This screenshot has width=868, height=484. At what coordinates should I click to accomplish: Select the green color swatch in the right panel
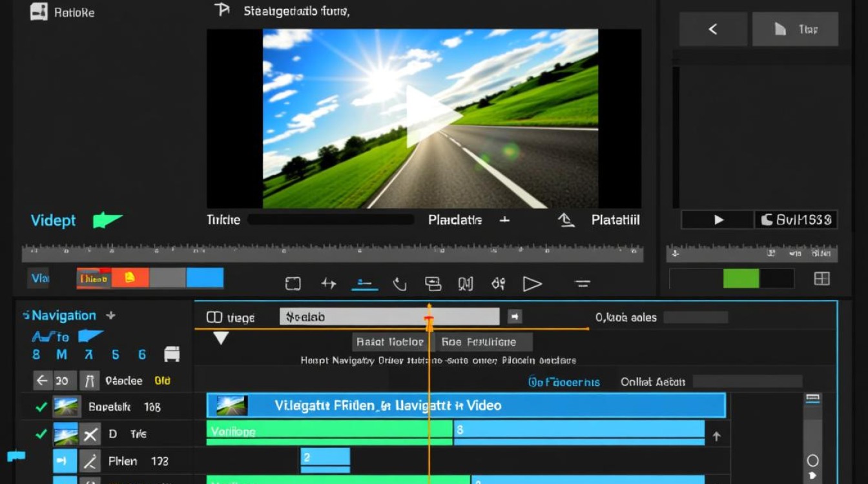[x=741, y=279]
